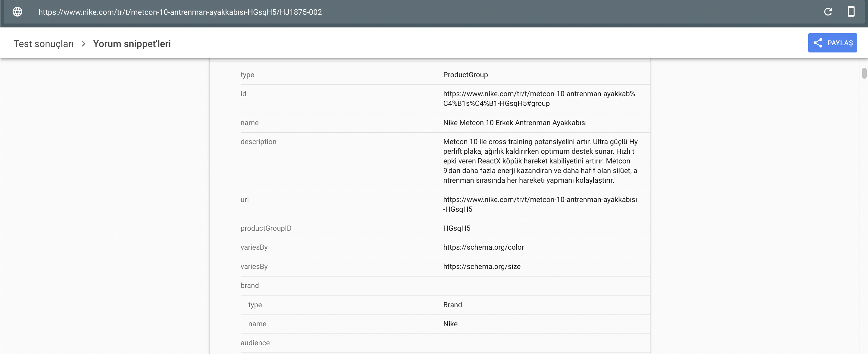Click the url row nike.com value

click(x=540, y=204)
